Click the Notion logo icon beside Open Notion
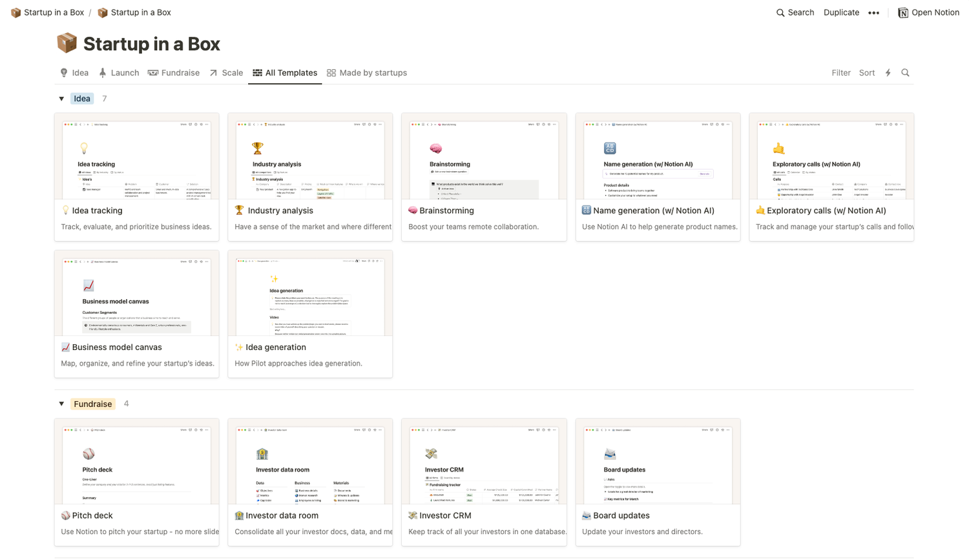 pos(903,13)
